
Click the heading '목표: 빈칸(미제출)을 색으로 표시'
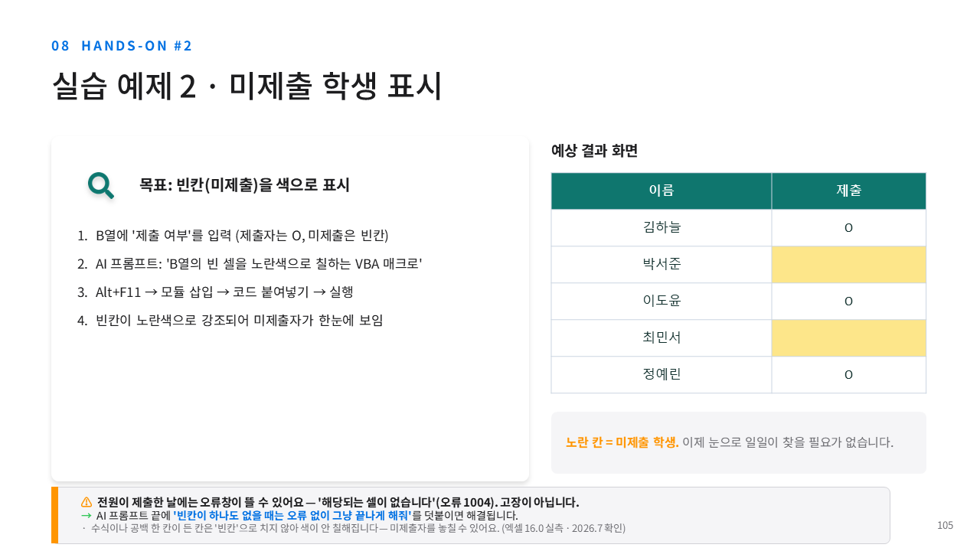click(244, 185)
